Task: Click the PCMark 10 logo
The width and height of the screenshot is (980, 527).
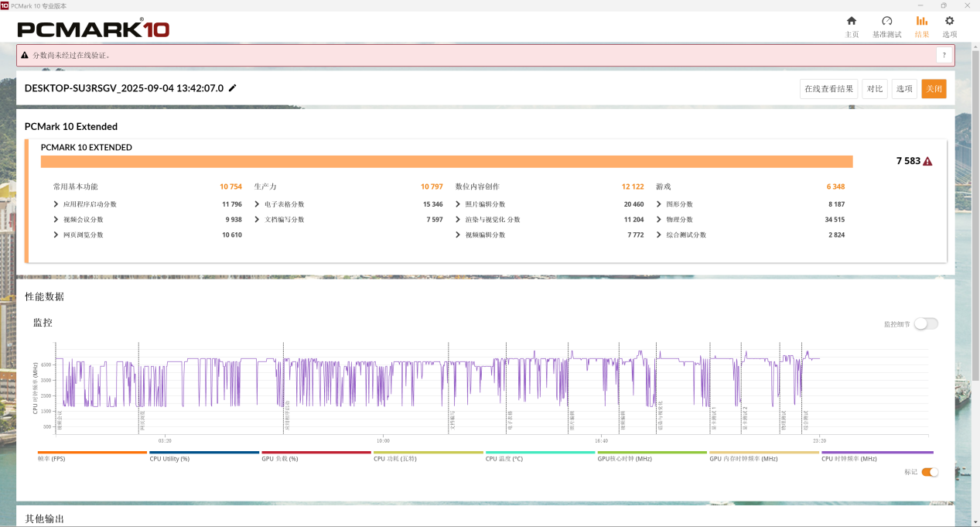Action: click(94, 29)
